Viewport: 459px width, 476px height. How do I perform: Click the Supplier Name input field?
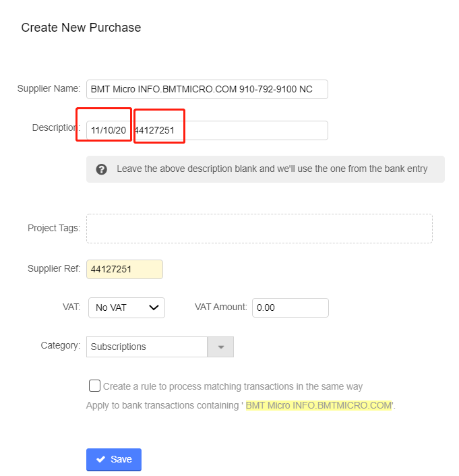pyautogui.click(x=207, y=89)
